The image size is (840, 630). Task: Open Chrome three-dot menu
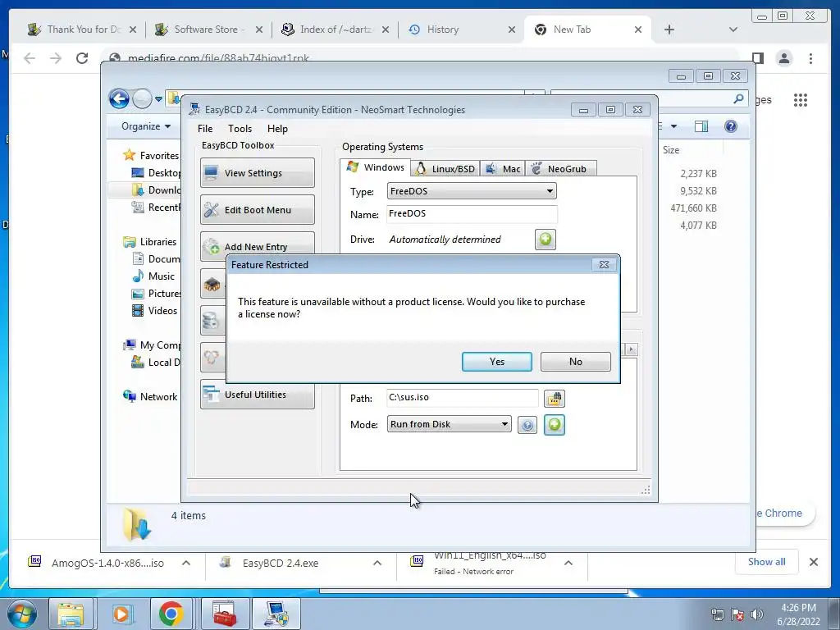pos(810,58)
